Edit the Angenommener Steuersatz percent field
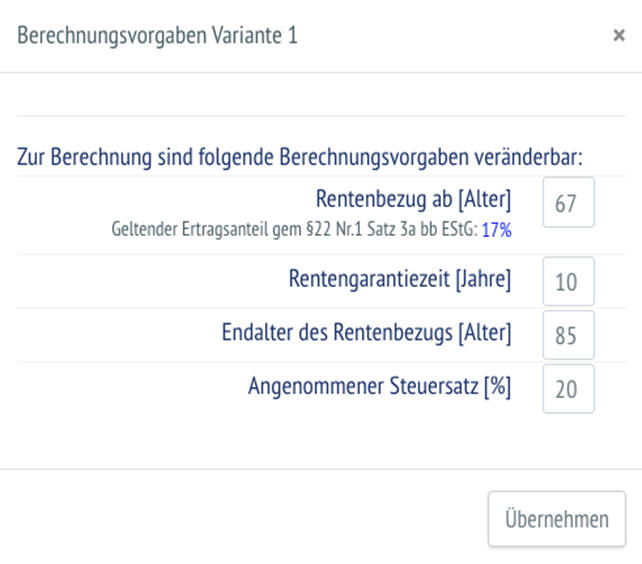This screenshot has height=564, width=642. click(x=567, y=389)
